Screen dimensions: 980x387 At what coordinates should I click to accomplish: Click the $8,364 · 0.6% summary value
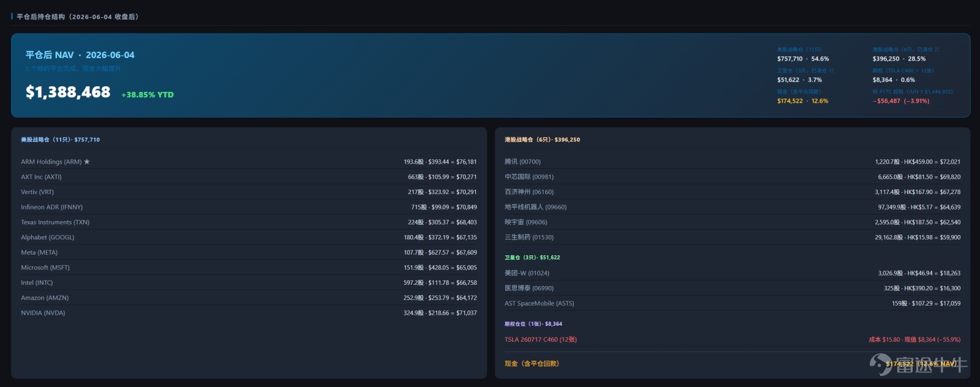pyautogui.click(x=894, y=80)
